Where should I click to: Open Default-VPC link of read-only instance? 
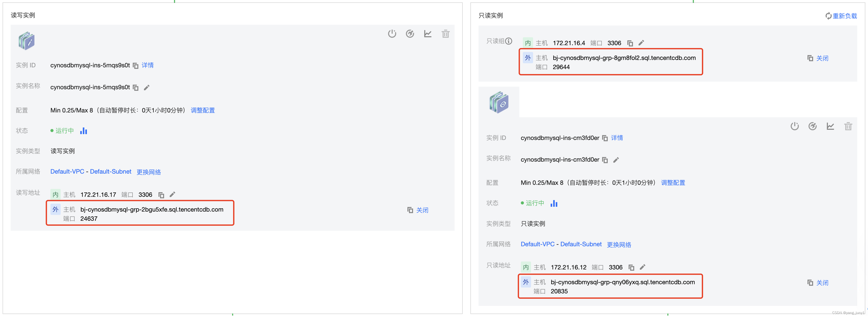pyautogui.click(x=537, y=244)
